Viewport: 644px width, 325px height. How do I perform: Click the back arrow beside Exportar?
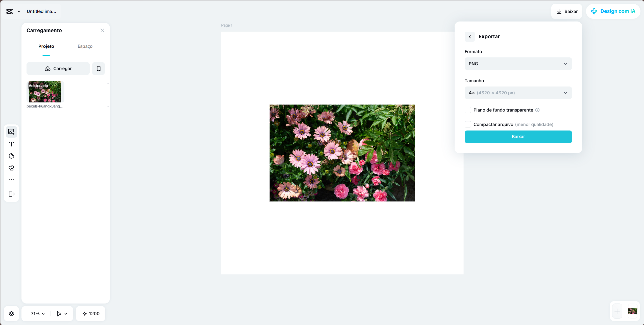(470, 37)
